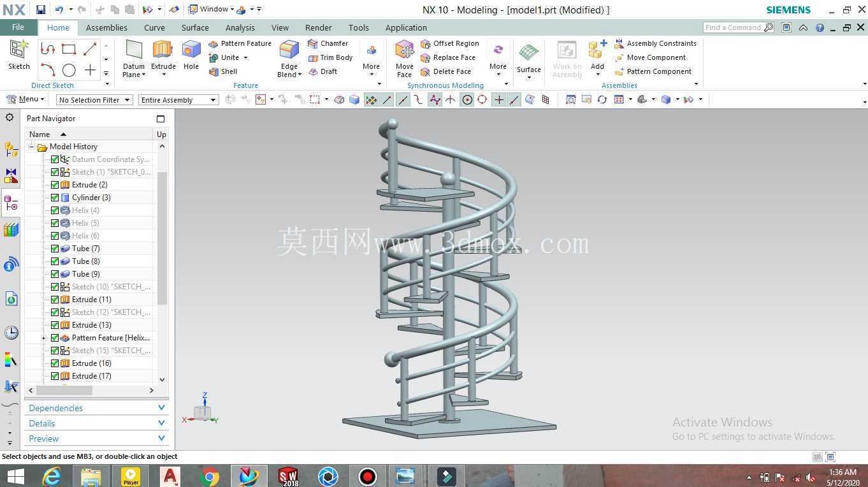
Task: Apply the Draft tool
Action: pos(322,71)
